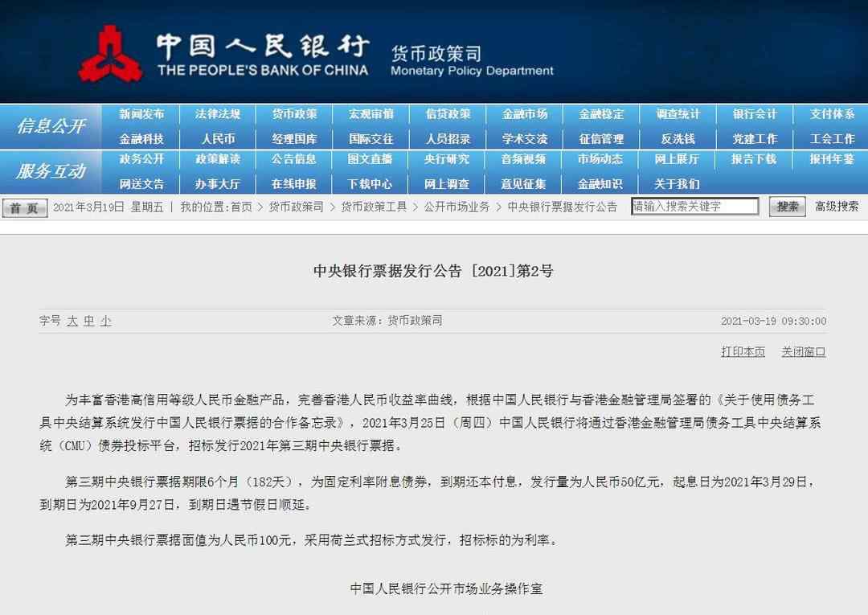Click 打印本页 to print the page
The width and height of the screenshot is (868, 615).
click(743, 351)
